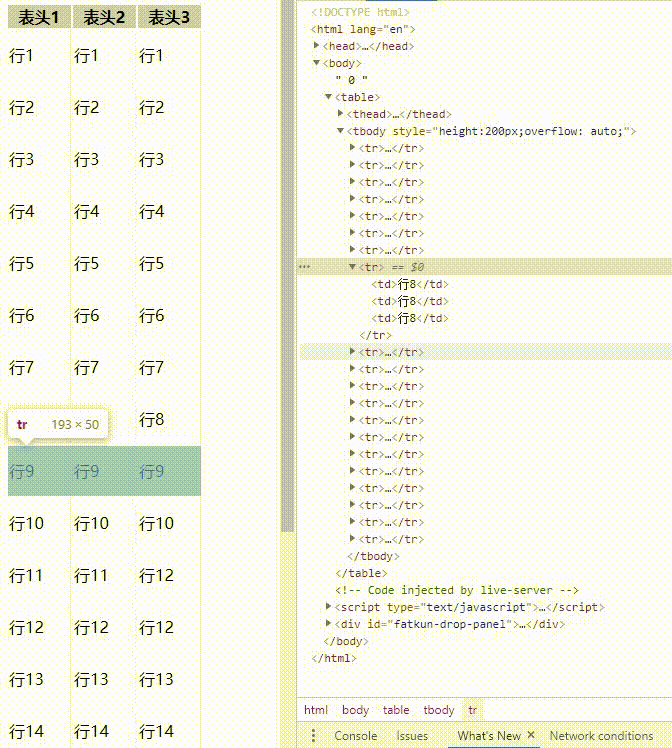Image resolution: width=672 pixels, height=748 pixels.
Task: Expand the script text/javascript node
Action: pyautogui.click(x=328, y=606)
